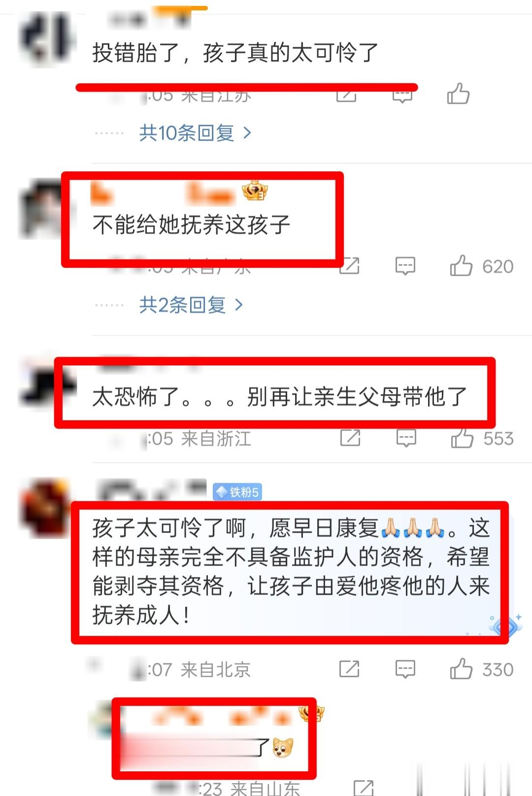Like the comment with 620 likes

tap(461, 266)
